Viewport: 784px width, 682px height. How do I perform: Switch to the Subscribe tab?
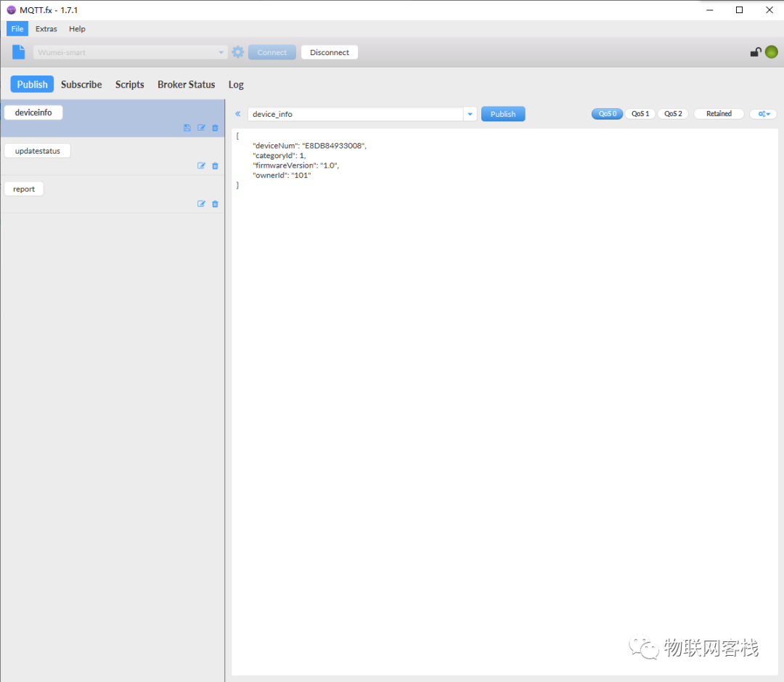click(x=81, y=84)
